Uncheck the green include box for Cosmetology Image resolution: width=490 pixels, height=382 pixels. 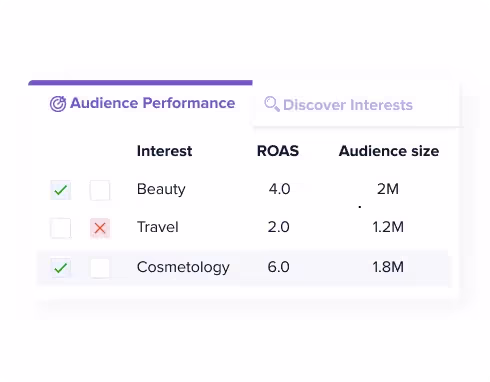click(60, 268)
